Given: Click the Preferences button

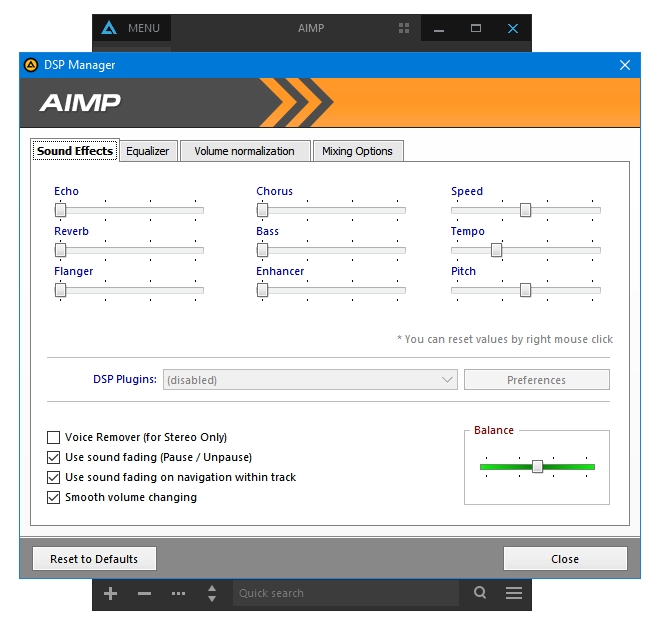Looking at the screenshot, I should pos(537,380).
